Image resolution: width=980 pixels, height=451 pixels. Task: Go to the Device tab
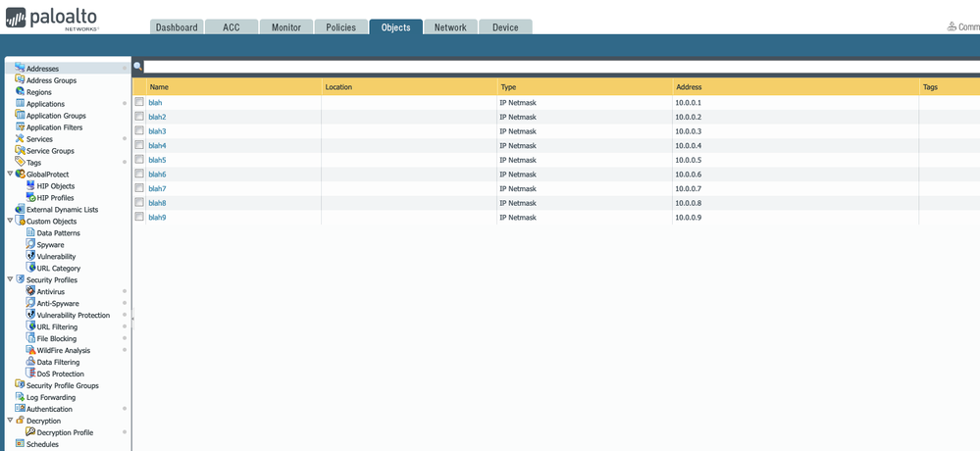click(x=505, y=26)
